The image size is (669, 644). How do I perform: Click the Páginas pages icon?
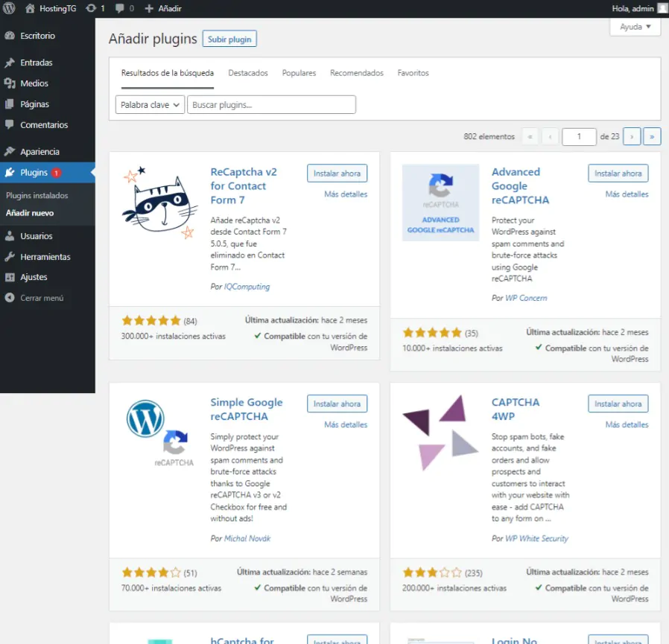point(10,104)
